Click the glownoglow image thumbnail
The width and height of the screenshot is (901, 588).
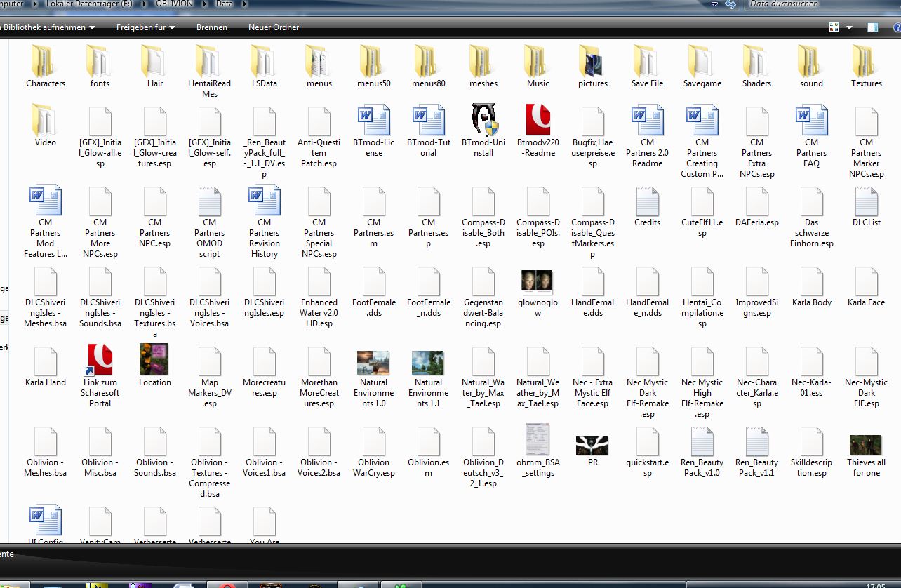pos(538,282)
